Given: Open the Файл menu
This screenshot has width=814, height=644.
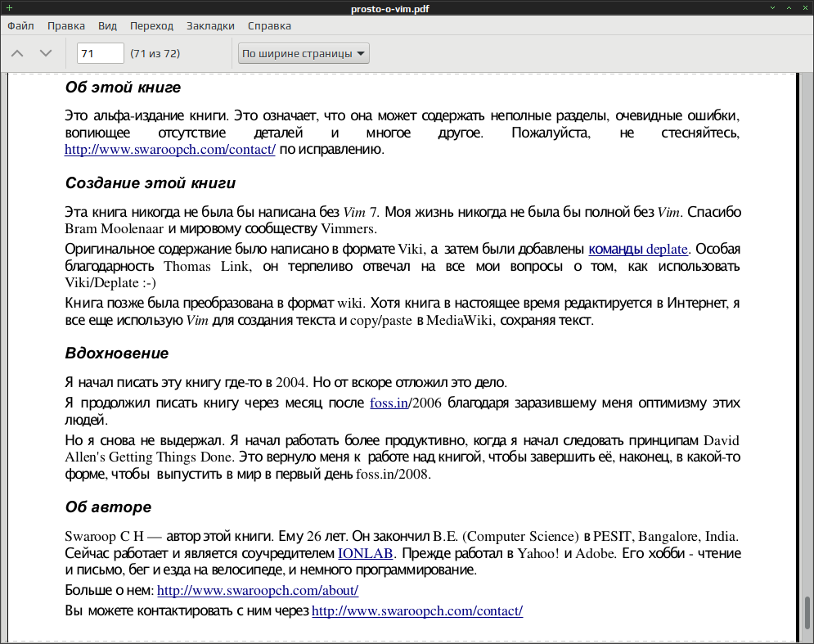Looking at the screenshot, I should (x=20, y=26).
